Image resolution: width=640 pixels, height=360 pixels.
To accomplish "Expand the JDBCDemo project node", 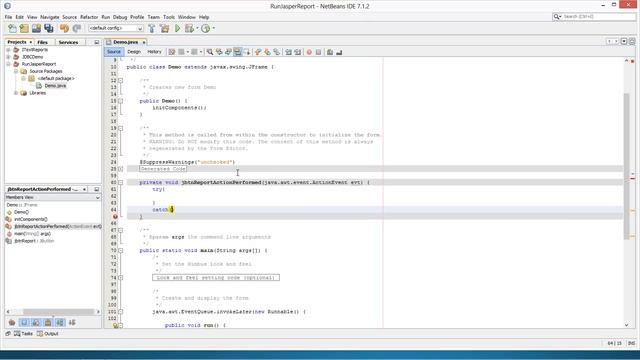I will coord(8,57).
